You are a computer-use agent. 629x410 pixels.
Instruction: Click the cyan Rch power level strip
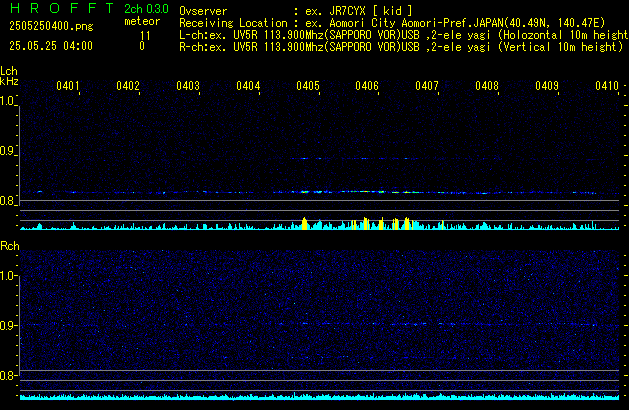pyautogui.click(x=319, y=397)
